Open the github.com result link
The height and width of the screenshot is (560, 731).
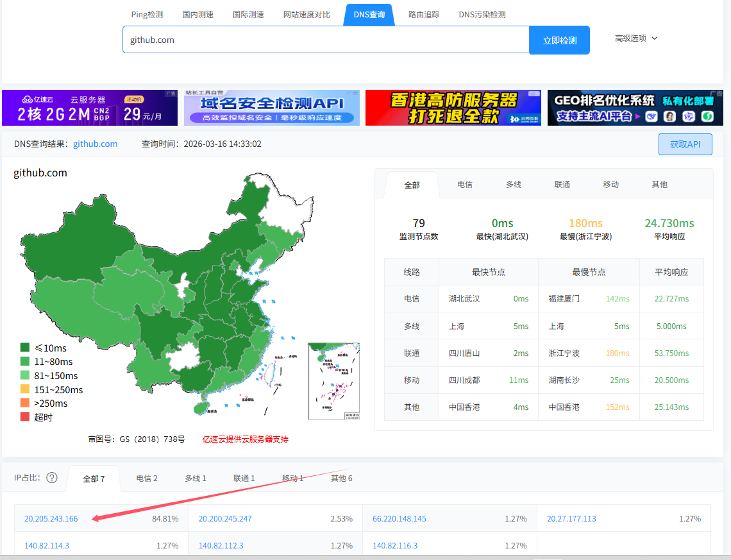95,144
